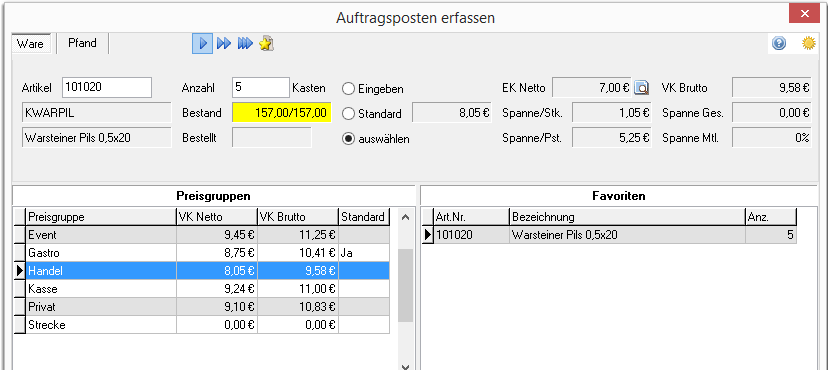Click the Preisgruppen vertical scrollbar thumb
Viewport: 828px width, 370px height.
pos(405,286)
